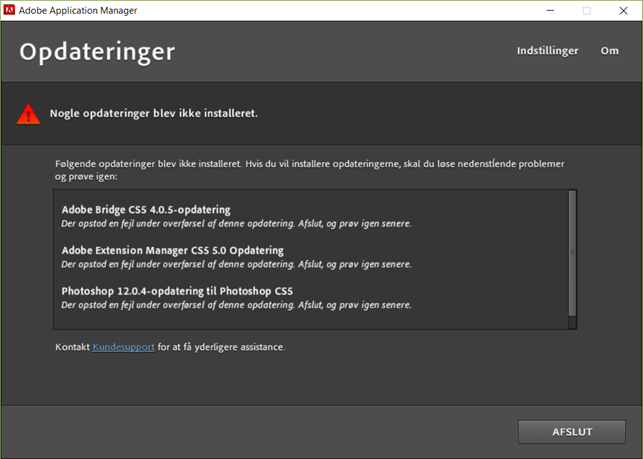Click the error description under Adobe Bridge CS5

(x=236, y=224)
